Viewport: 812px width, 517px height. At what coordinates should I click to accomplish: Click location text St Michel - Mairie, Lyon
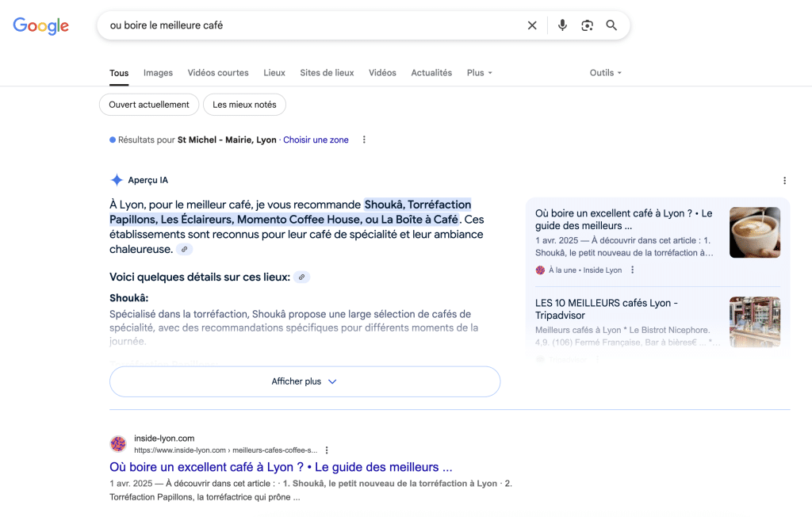(227, 140)
